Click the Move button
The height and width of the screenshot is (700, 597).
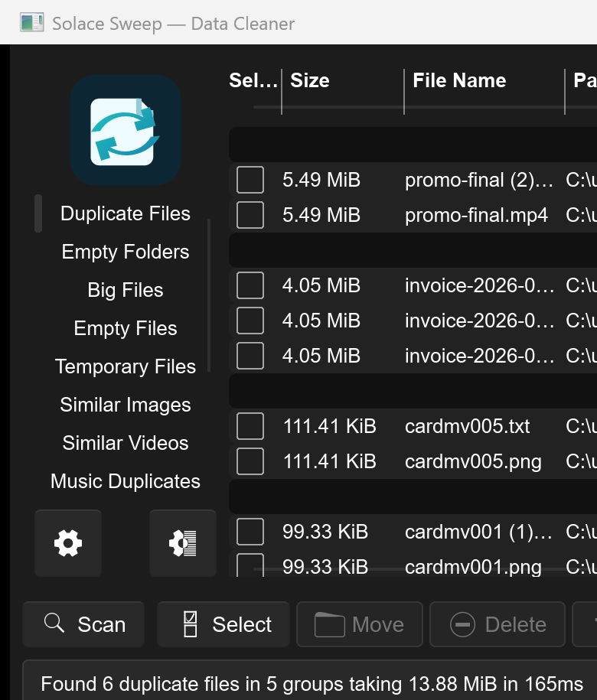click(360, 624)
